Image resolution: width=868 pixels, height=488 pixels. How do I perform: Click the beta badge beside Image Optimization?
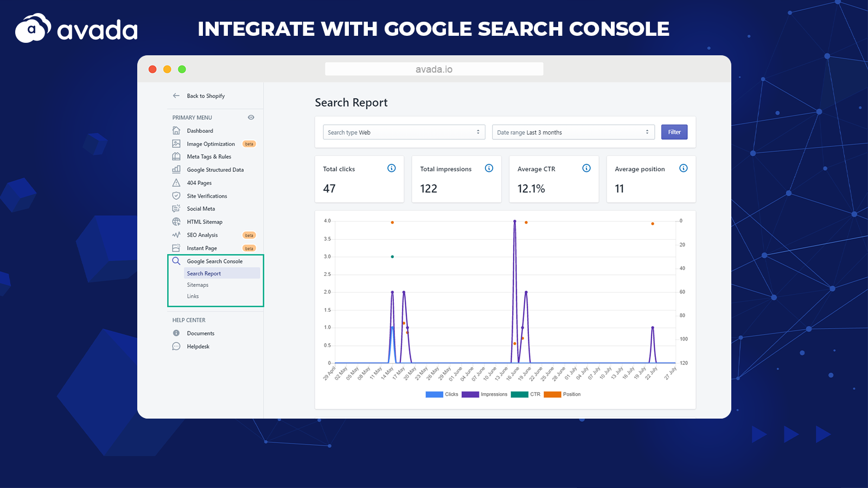pyautogui.click(x=249, y=144)
